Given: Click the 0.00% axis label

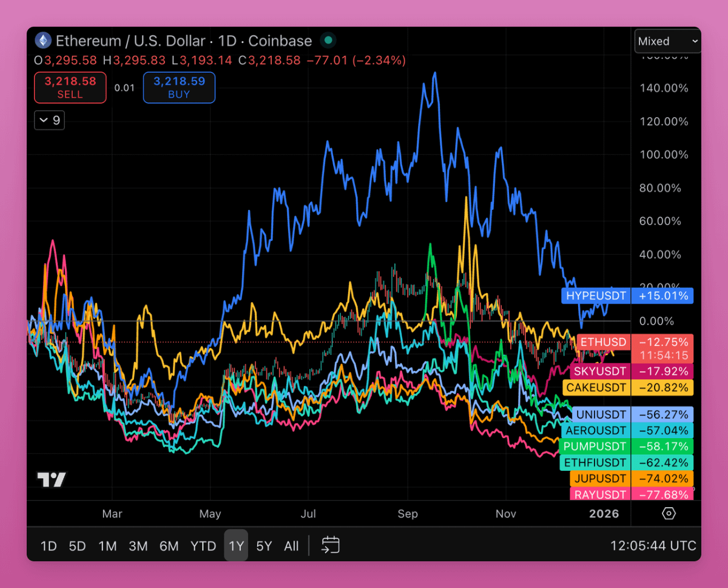Looking at the screenshot, I should (x=657, y=321).
